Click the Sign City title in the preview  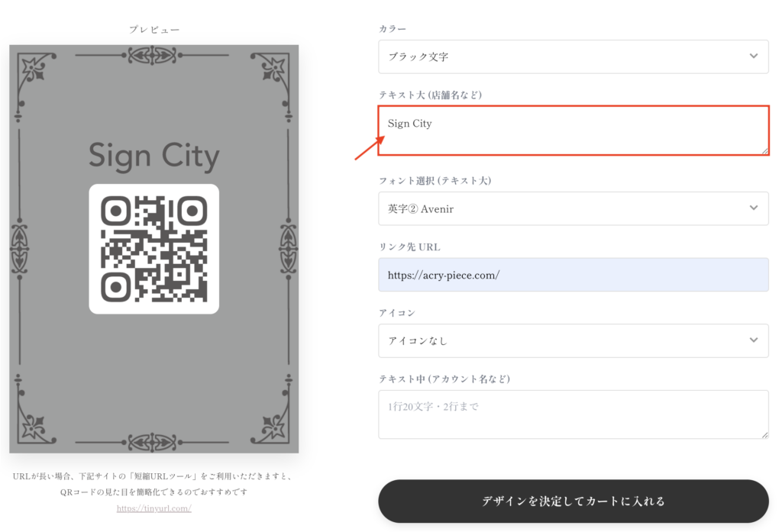[153, 156]
